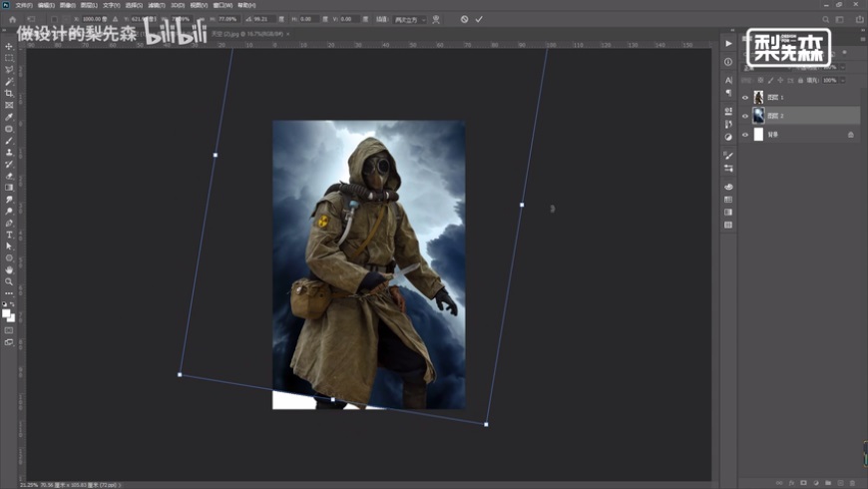
Task: Select the Zoom magnifier tool
Action: click(9, 281)
